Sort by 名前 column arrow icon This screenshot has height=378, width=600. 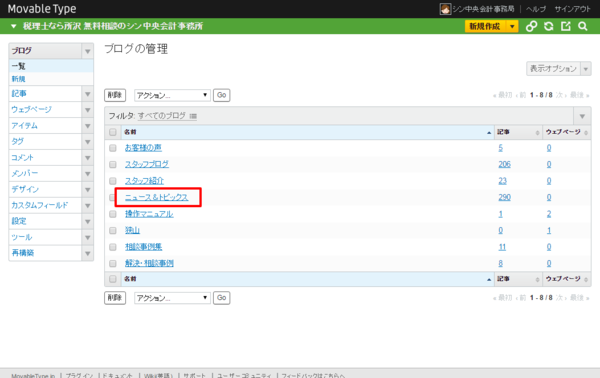[489, 132]
